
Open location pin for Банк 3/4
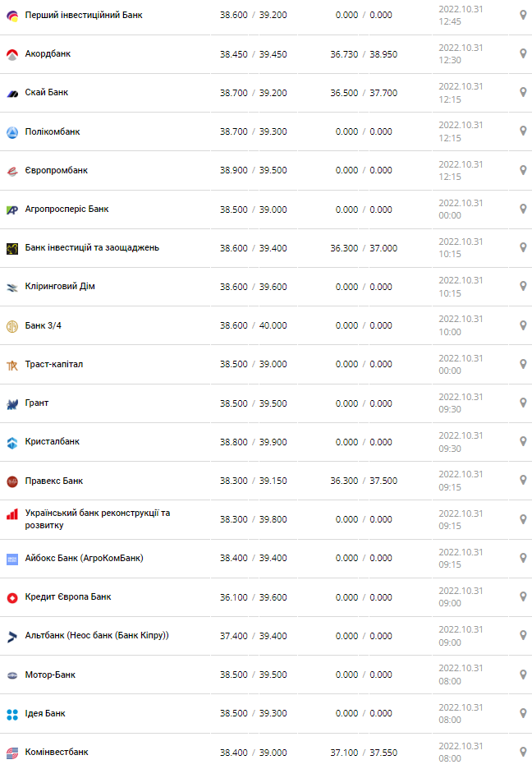tap(523, 325)
